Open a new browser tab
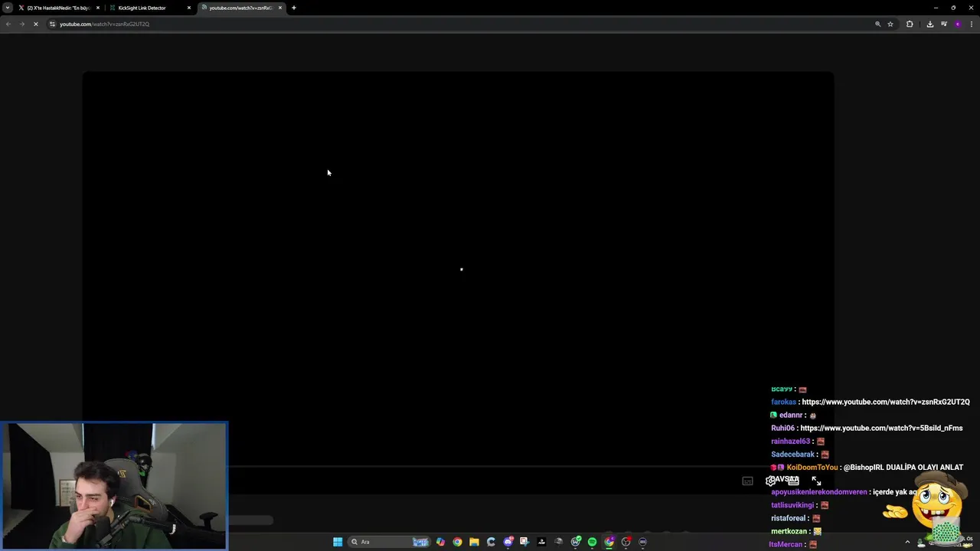Image resolution: width=980 pixels, height=551 pixels. point(294,8)
